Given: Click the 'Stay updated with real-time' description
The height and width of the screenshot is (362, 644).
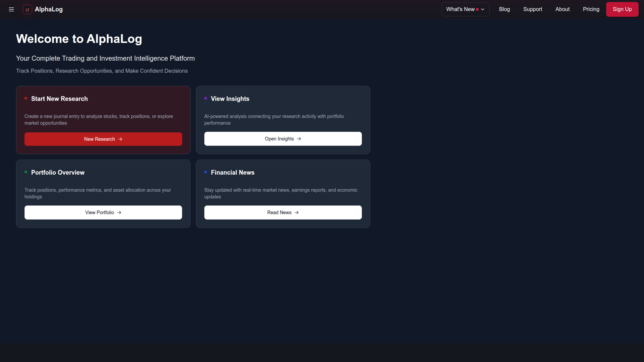Looking at the screenshot, I should [x=281, y=193].
